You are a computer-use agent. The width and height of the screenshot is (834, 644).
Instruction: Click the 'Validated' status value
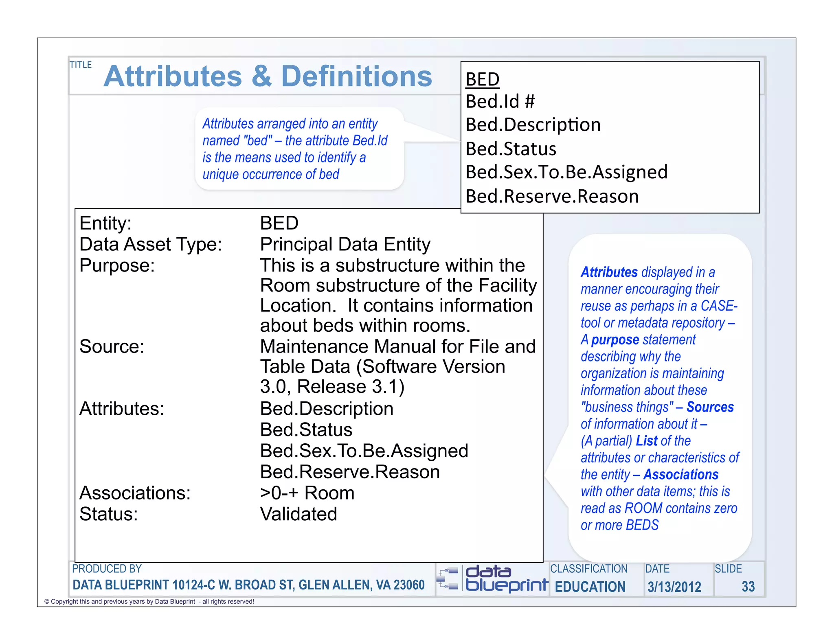pyautogui.click(x=298, y=514)
